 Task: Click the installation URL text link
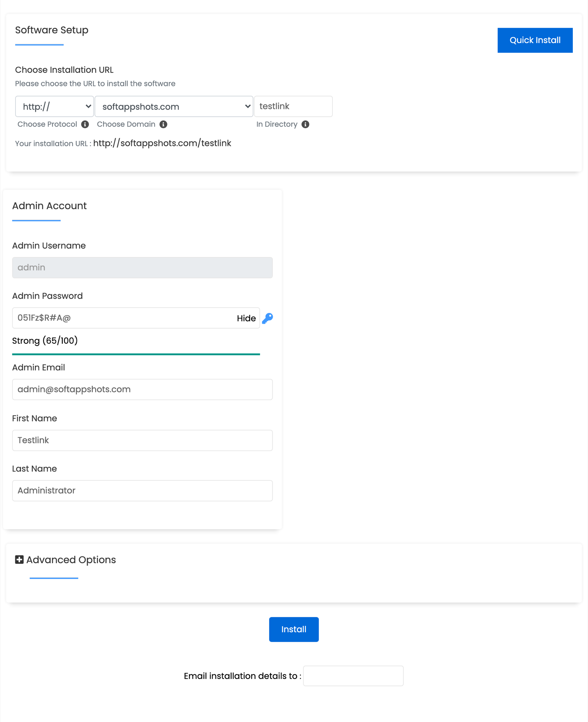click(x=162, y=143)
